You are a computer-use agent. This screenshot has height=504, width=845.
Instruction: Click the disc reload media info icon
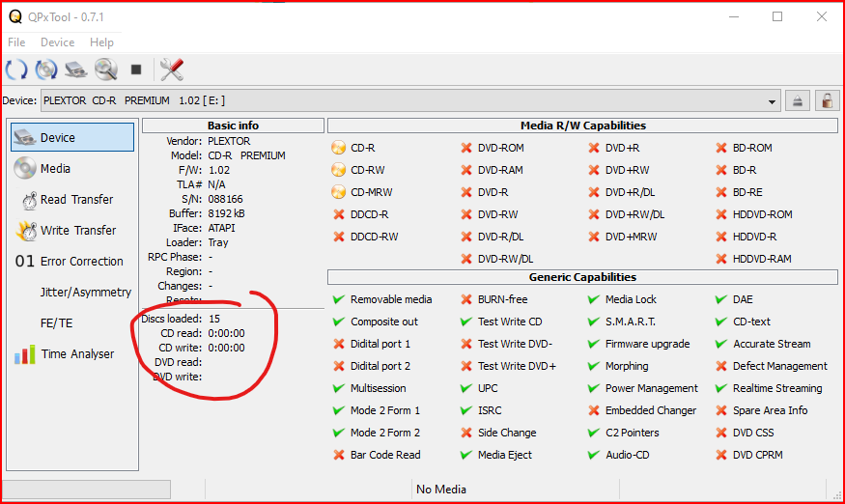(46, 70)
